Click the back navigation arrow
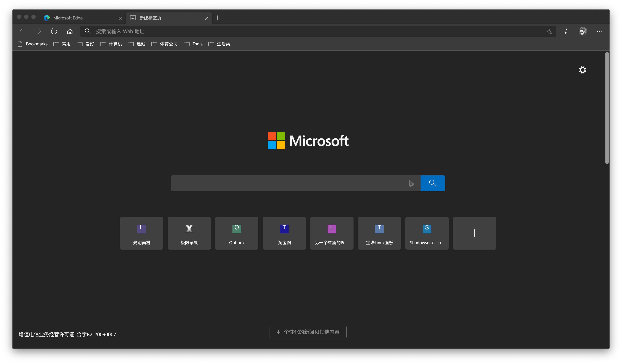The image size is (622, 364). pyautogui.click(x=22, y=31)
